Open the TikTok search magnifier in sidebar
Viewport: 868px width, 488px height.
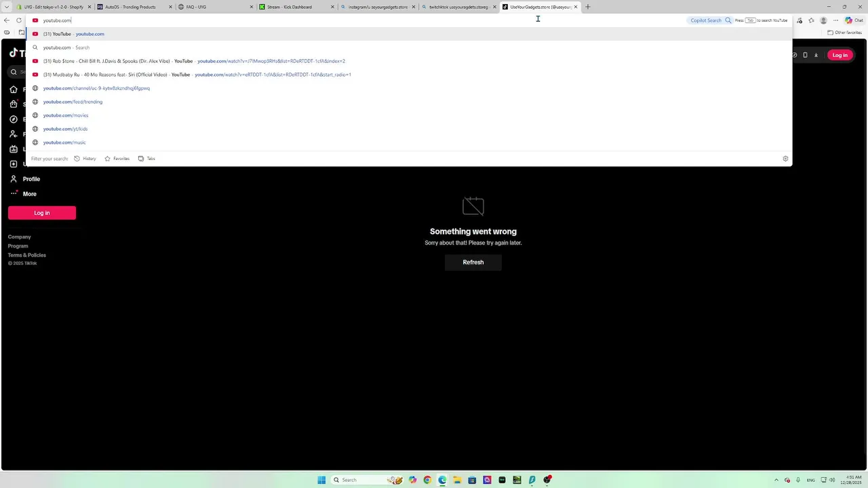point(14,72)
